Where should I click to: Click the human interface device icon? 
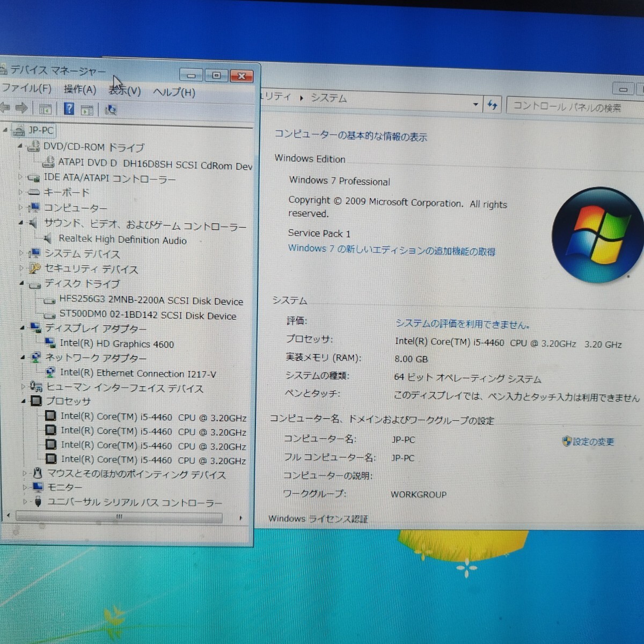(x=36, y=386)
